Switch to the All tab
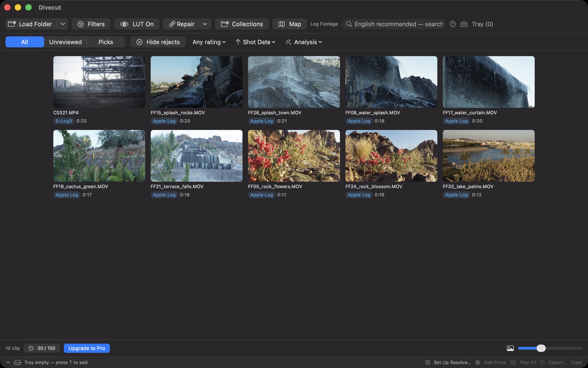The image size is (588, 368). tap(25, 42)
